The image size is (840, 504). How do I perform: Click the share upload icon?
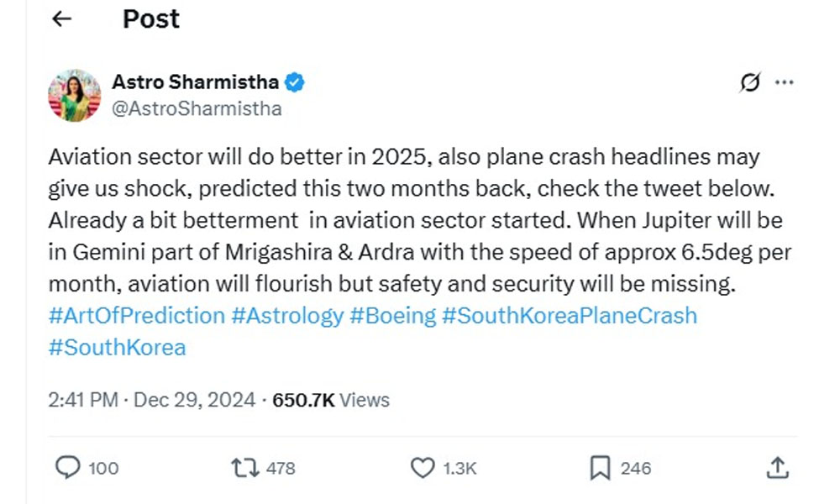(x=778, y=468)
